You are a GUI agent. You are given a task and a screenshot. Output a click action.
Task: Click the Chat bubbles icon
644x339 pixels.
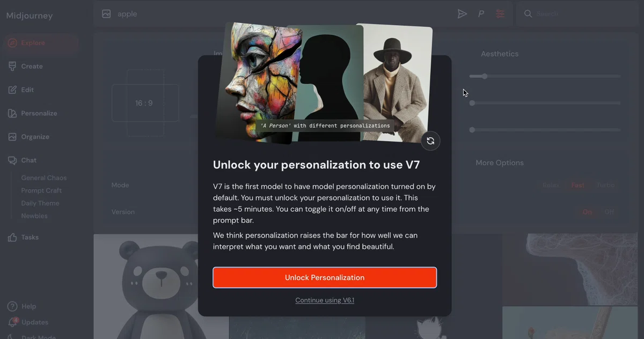12,160
